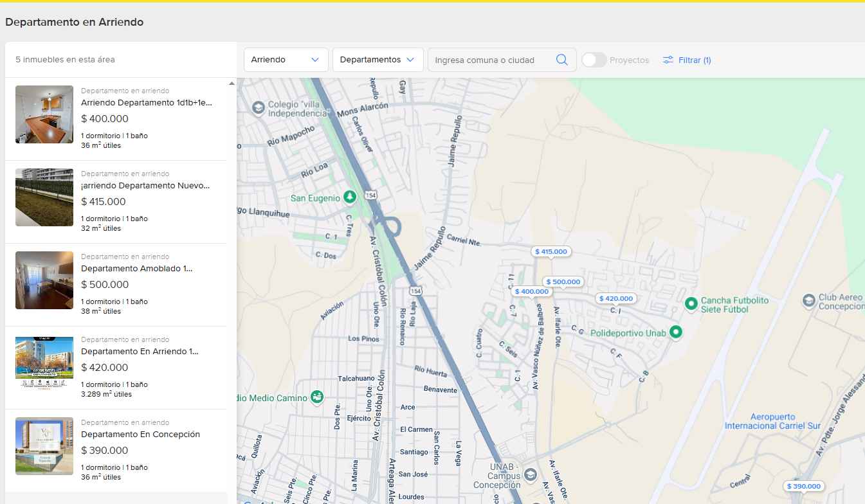Click the 3.289 m² útiles text
Viewport: 865px width, 504px height.
106,394
